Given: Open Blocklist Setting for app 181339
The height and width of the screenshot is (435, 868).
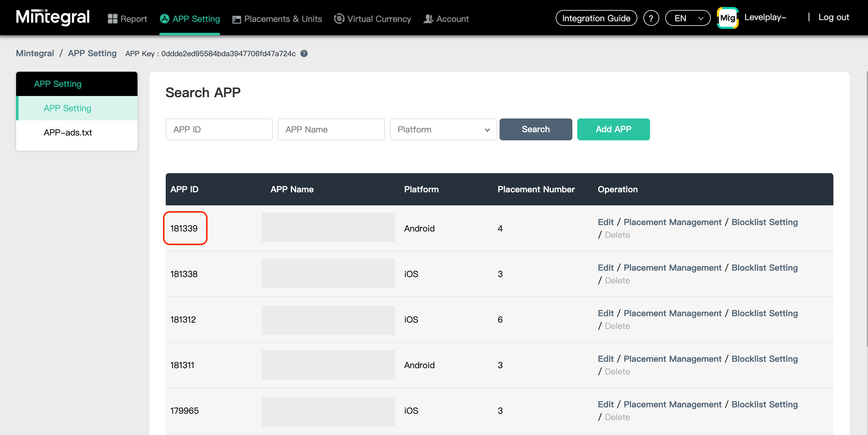Looking at the screenshot, I should 765,222.
